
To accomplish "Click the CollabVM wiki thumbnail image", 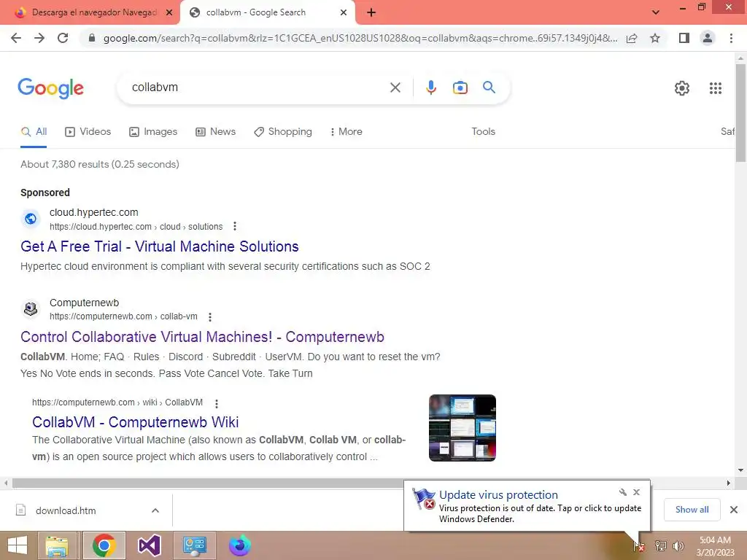I will (x=462, y=427).
